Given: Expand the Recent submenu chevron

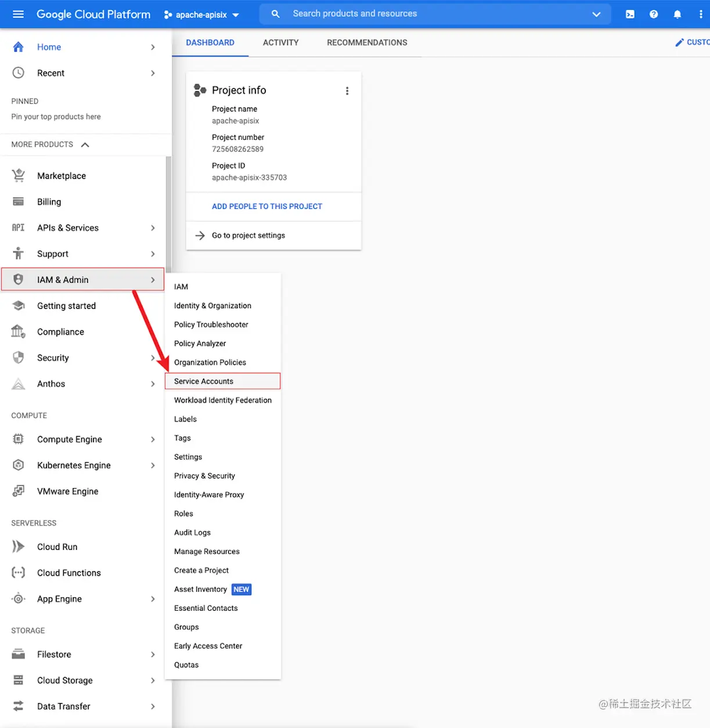Looking at the screenshot, I should [153, 73].
